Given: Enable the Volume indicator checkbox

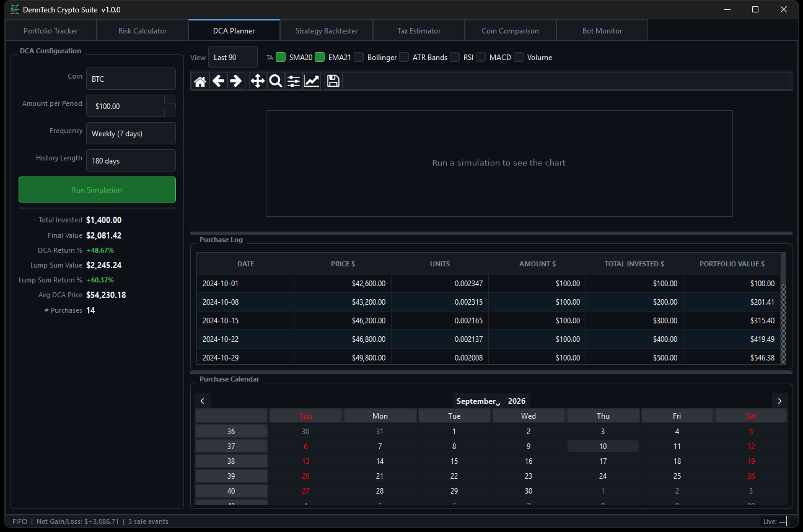Looking at the screenshot, I should [519, 57].
